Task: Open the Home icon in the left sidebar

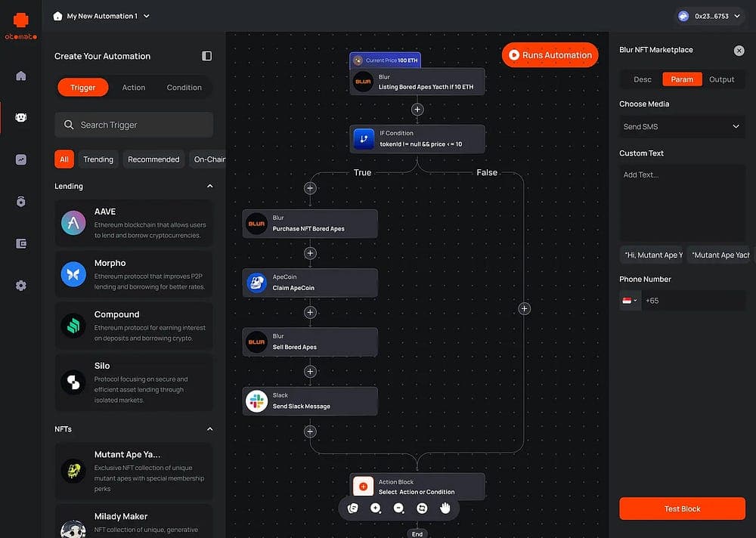Action: (x=20, y=76)
